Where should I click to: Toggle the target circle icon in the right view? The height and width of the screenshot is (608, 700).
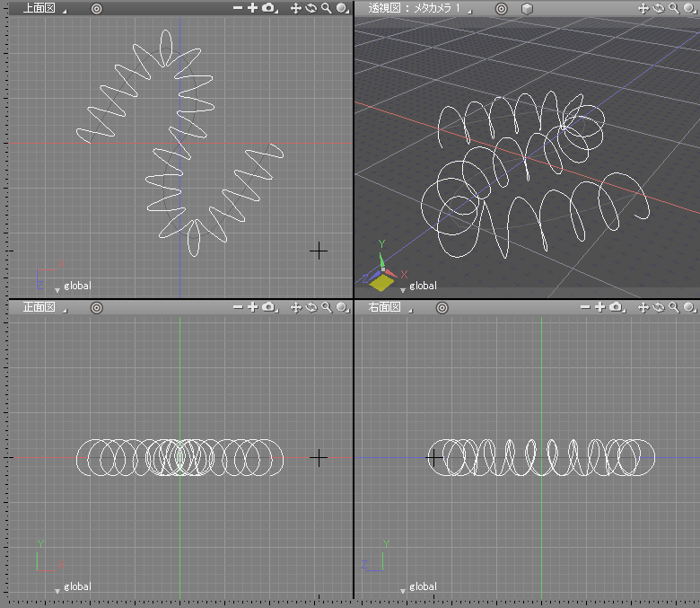[442, 308]
